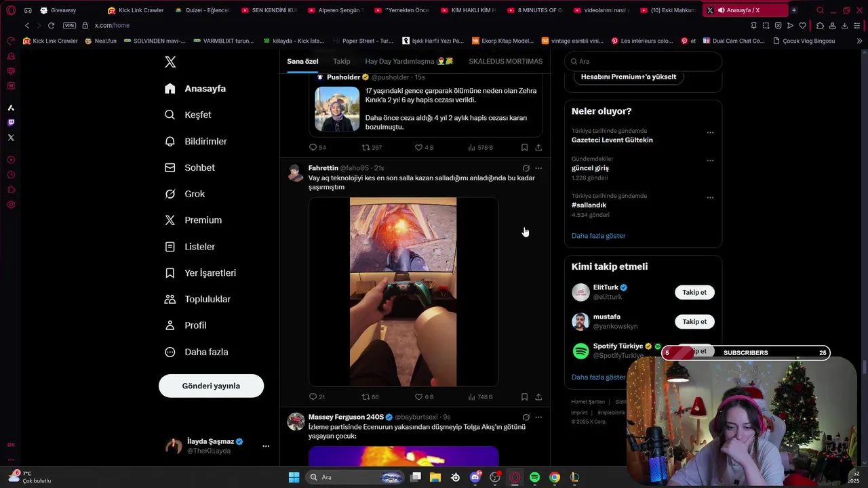
Task: Open new browser tab with plus
Action: point(794,10)
